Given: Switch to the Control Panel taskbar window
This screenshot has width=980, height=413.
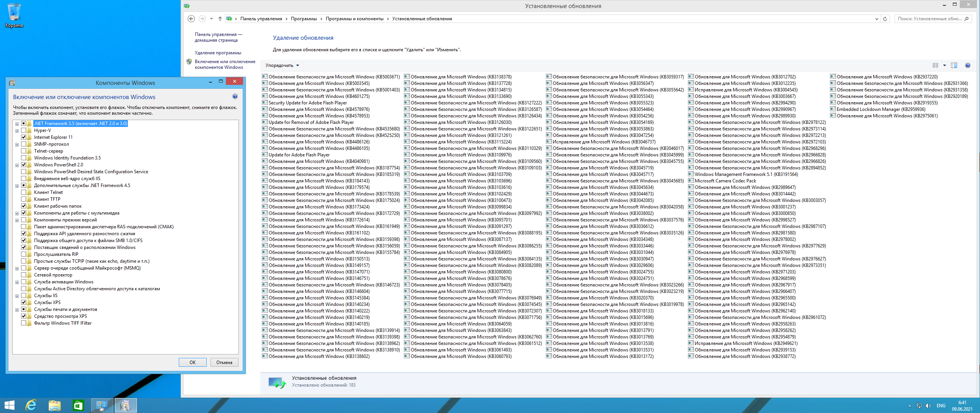Looking at the screenshot, I should coord(102,405).
